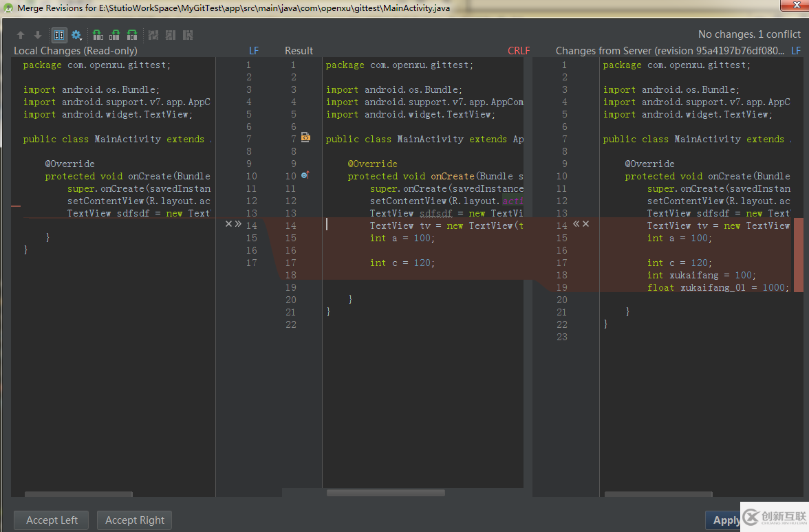Apply non-conflicting changes from the right side

188,35
